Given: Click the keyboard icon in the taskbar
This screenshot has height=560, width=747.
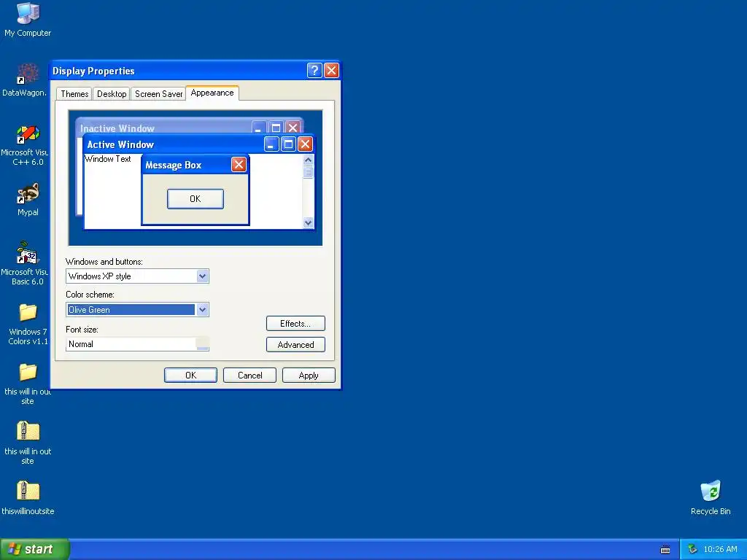Looking at the screenshot, I should click(665, 550).
